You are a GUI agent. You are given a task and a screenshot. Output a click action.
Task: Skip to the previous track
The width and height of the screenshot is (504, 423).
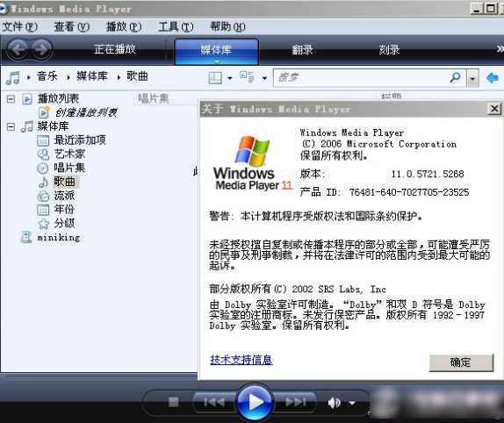pyautogui.click(x=214, y=402)
